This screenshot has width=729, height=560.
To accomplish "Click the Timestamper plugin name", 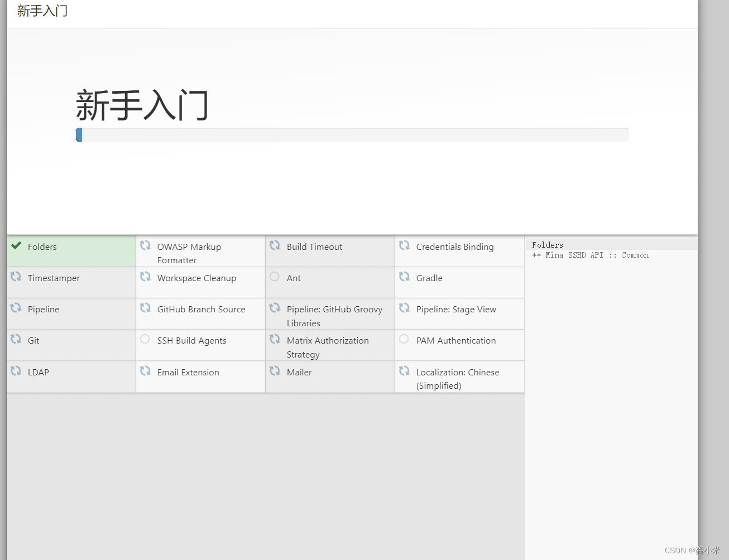I will click(54, 278).
